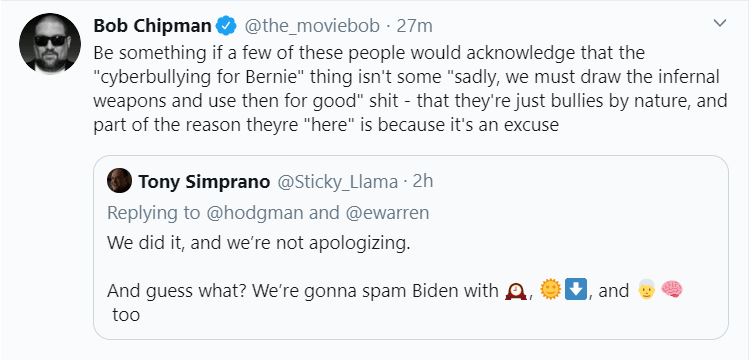Click the main tweet text about cyberbullying
Screen dimensions: 754x360
tap(410, 89)
